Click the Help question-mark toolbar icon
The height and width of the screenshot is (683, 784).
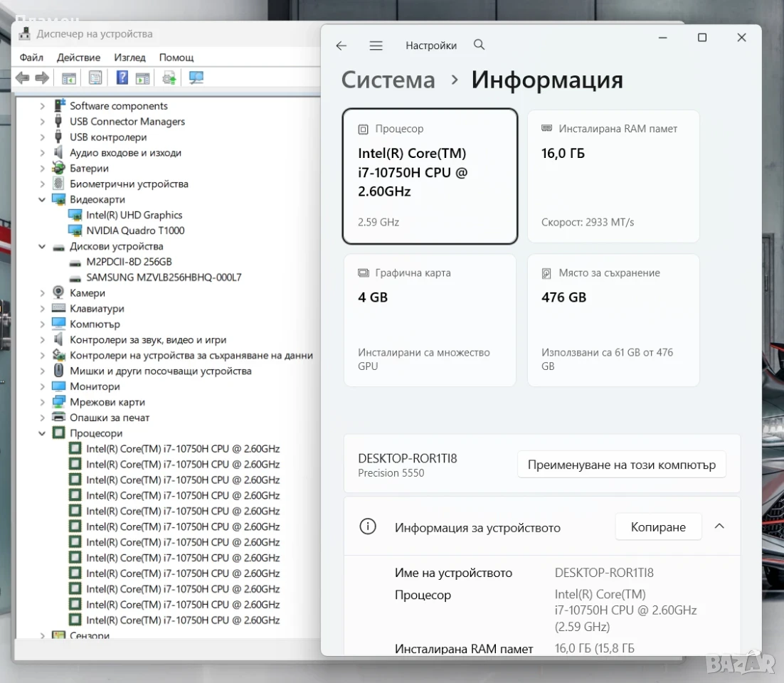coord(122,78)
